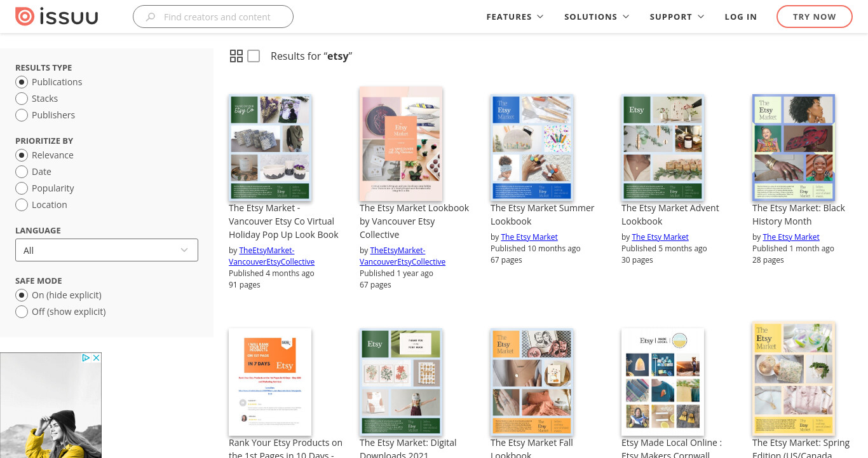Screen dimensions: 868x458
Task: Prioritize results by Location
Action: click(x=22, y=205)
